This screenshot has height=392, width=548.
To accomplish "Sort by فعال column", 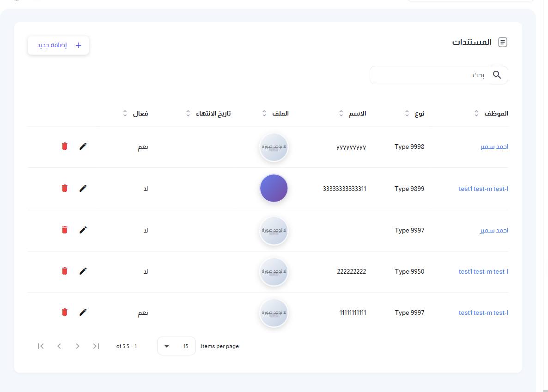I will pyautogui.click(x=125, y=113).
